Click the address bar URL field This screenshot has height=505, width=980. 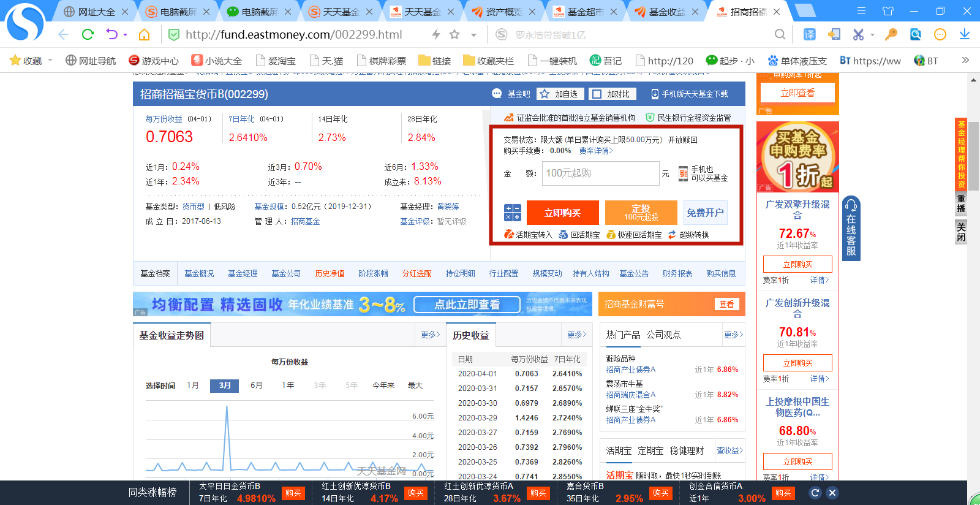[x=294, y=35]
